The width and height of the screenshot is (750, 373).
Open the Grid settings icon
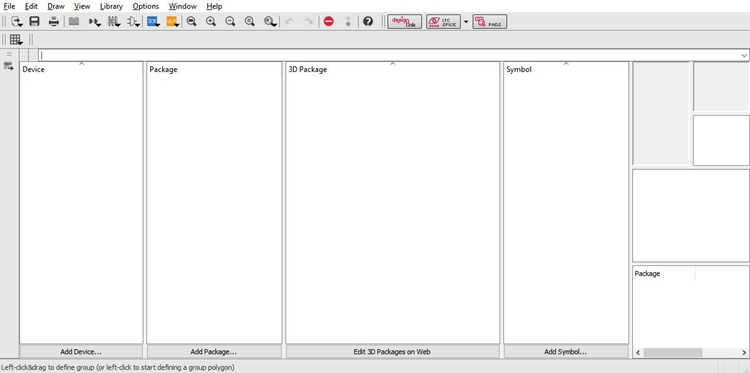[16, 40]
